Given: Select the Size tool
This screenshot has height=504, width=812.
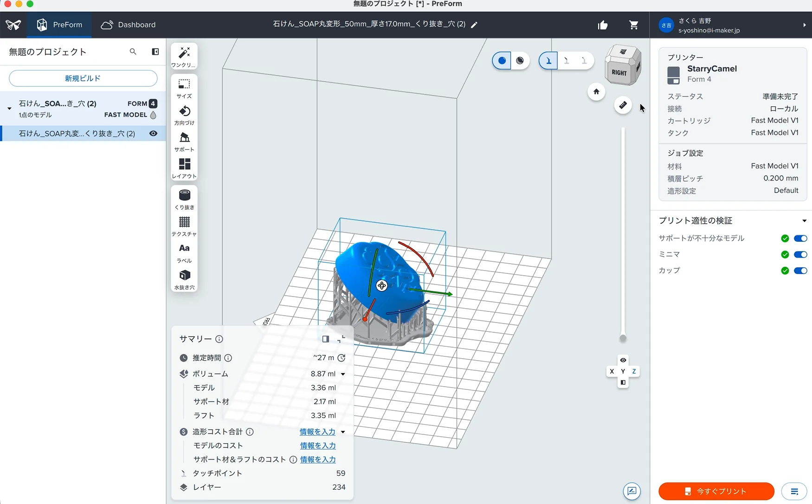Looking at the screenshot, I should coord(184,88).
